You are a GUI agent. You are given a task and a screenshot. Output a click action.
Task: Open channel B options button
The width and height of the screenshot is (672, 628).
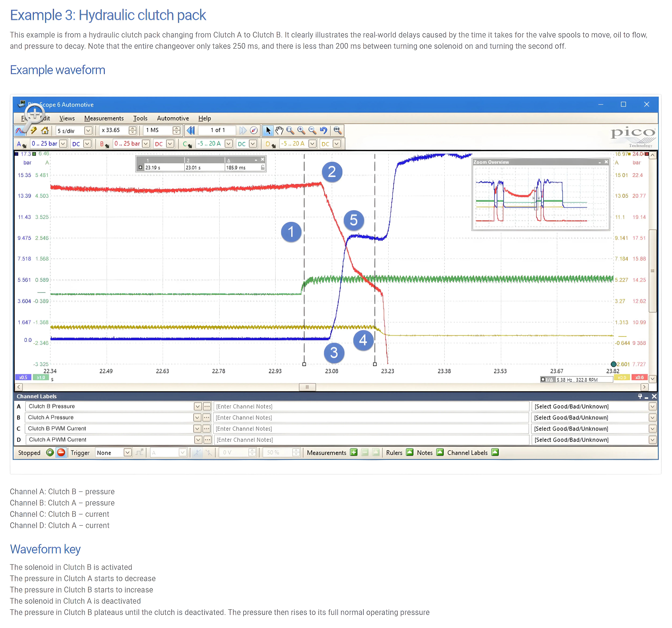pyautogui.click(x=105, y=144)
